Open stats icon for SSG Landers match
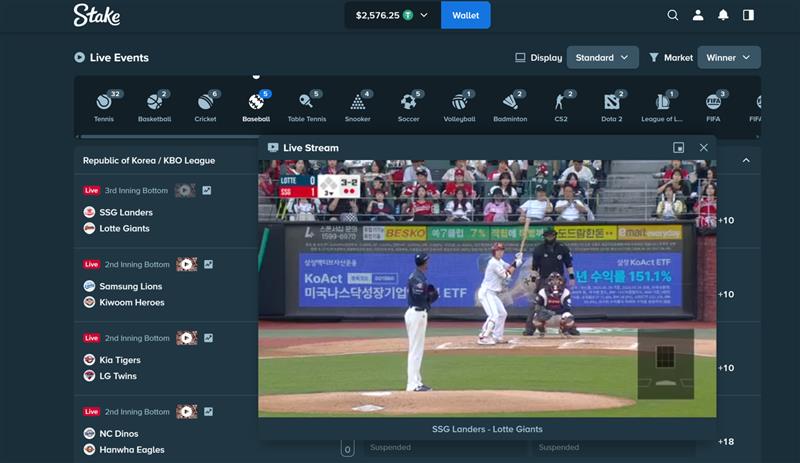Viewport: 800px width, 463px height. [x=207, y=190]
